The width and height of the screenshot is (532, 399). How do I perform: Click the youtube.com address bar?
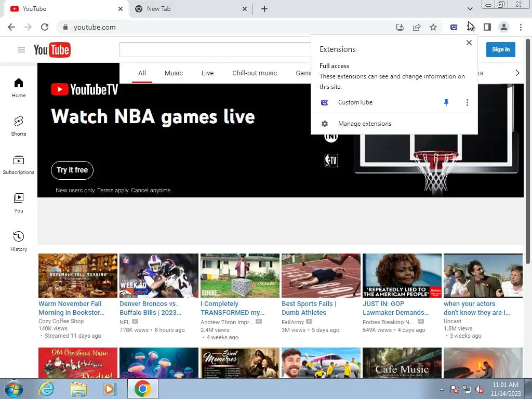pos(224,27)
